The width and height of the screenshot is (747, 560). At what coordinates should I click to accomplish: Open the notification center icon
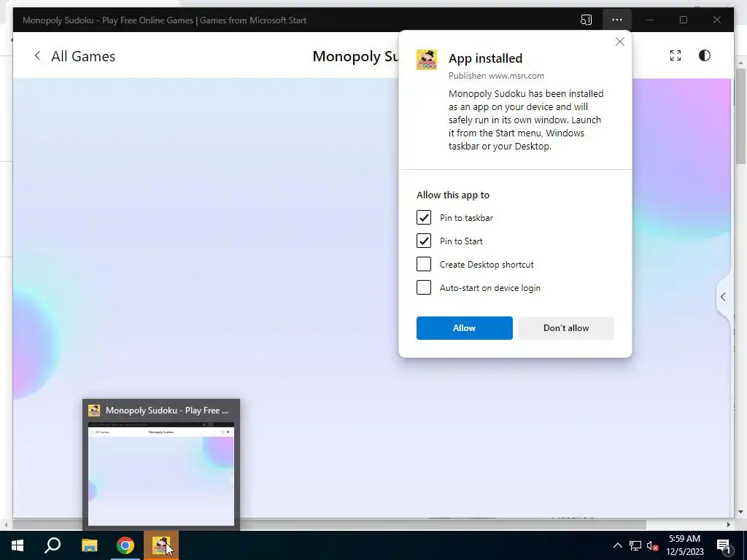pos(724,545)
